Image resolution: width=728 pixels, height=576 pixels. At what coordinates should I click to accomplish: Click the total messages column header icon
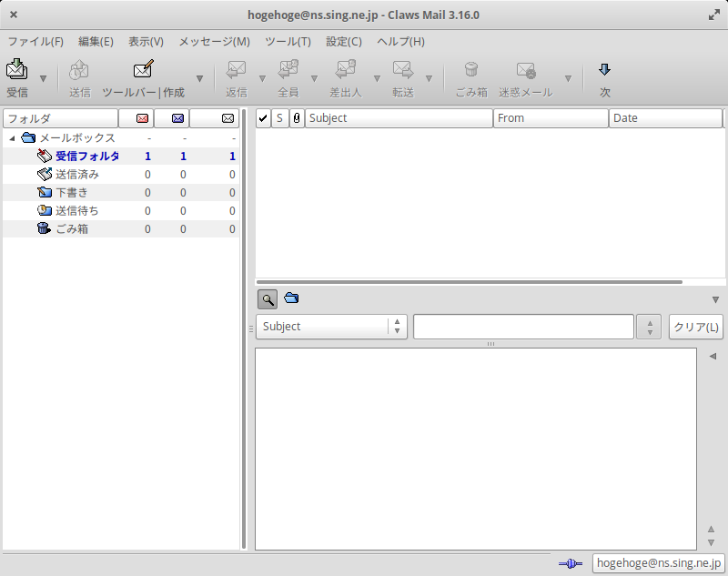tap(228, 118)
